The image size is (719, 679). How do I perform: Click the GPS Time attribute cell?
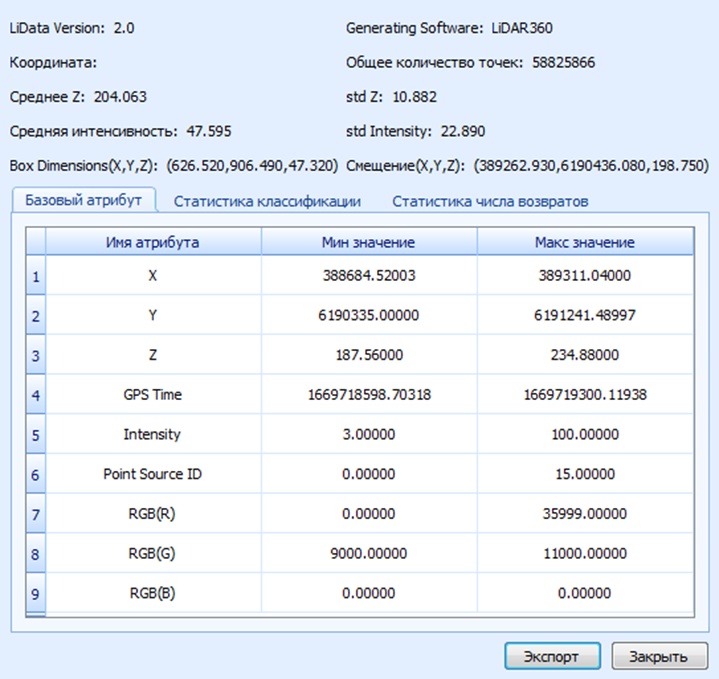coord(153,394)
